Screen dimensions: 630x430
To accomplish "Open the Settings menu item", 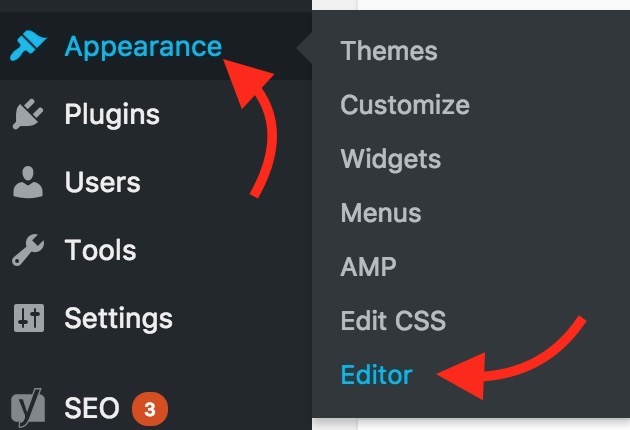I will coord(118,319).
